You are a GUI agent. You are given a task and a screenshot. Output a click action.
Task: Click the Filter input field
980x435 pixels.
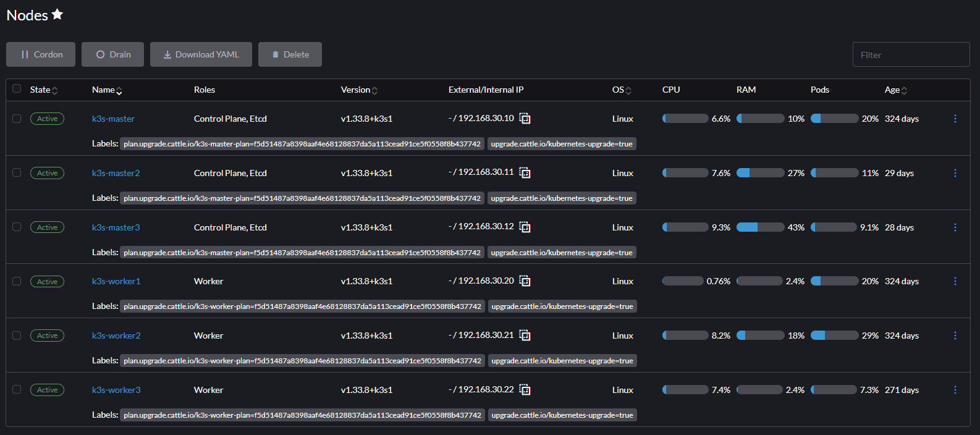[911, 54]
